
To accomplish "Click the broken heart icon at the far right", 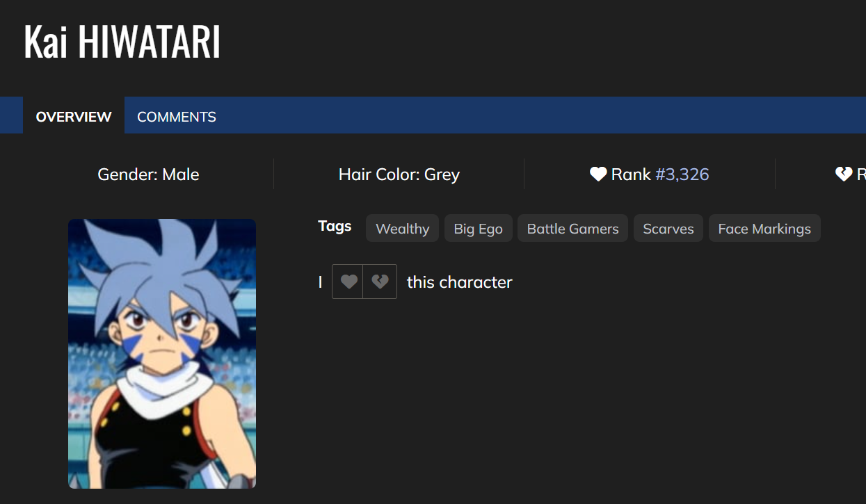I will coord(843,174).
